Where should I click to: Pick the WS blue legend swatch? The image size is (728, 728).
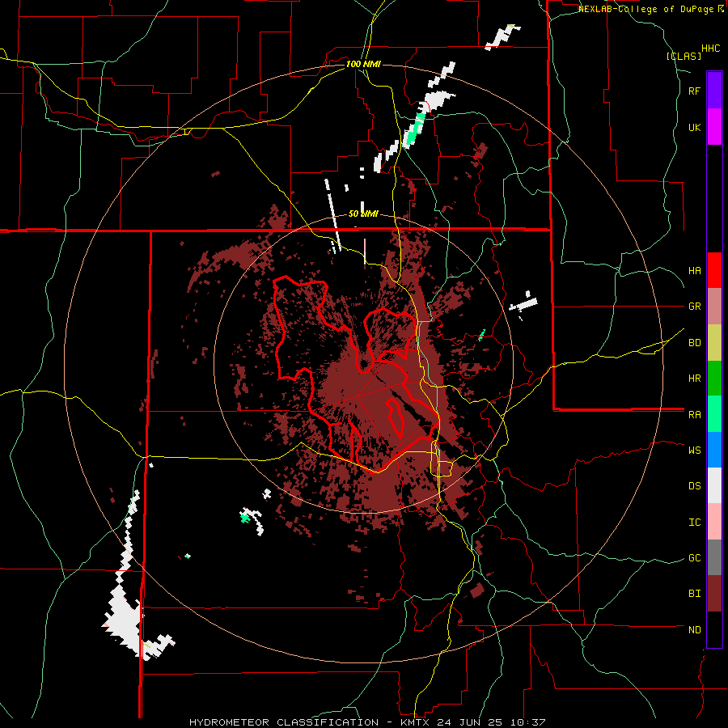tap(714, 450)
